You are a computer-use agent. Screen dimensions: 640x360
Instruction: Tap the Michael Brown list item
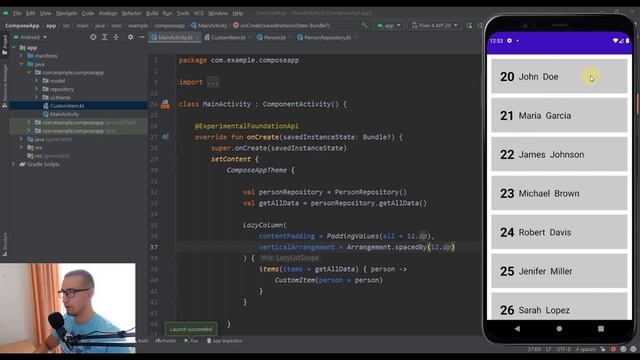point(559,193)
